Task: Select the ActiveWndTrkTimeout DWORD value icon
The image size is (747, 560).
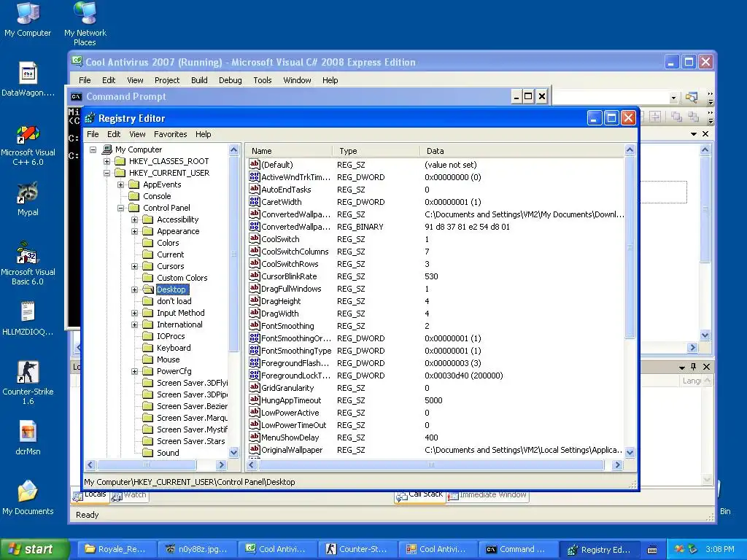Action: tap(255, 176)
